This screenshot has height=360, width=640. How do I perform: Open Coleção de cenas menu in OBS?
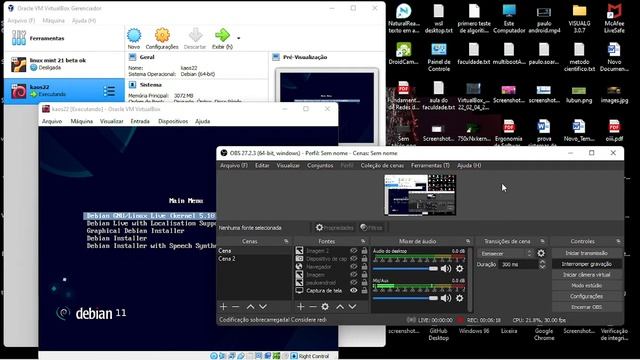click(x=382, y=165)
